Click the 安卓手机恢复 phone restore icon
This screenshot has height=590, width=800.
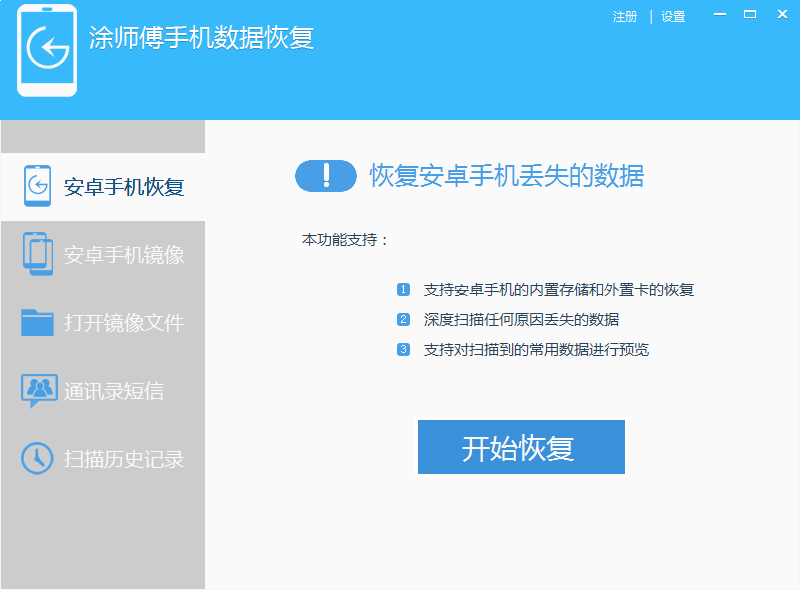[x=37, y=186]
